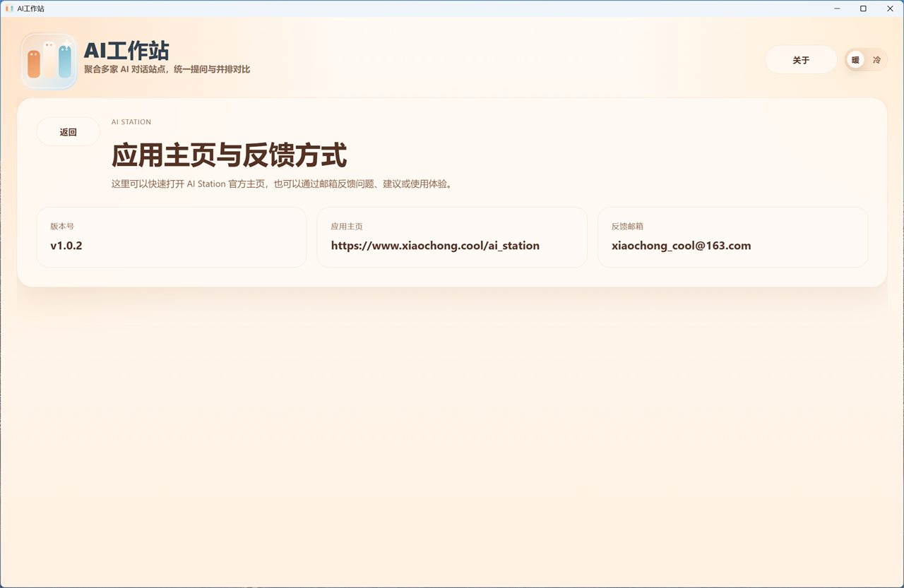Maximize the application window

[x=863, y=8]
